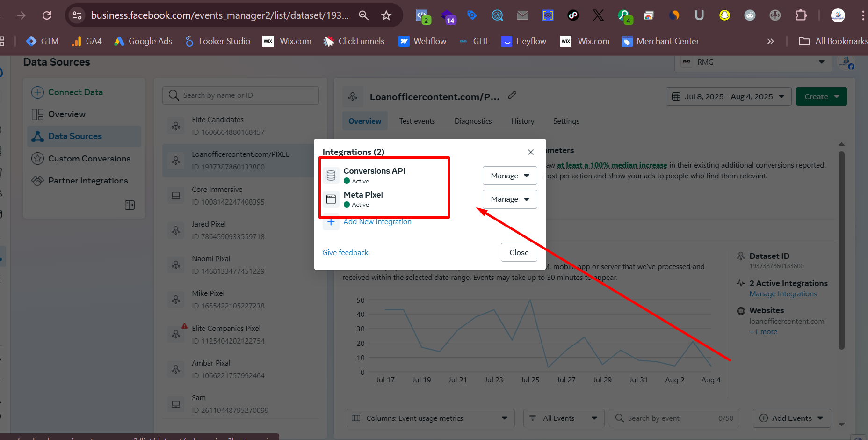The image size is (868, 440).
Task: Bookmark this page with the star icon
Action: pyautogui.click(x=386, y=15)
